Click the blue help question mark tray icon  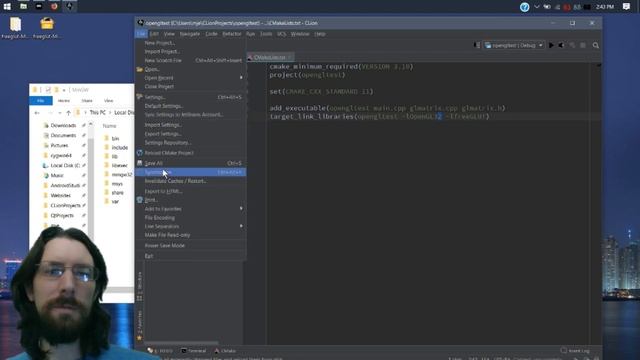pyautogui.click(x=524, y=7)
